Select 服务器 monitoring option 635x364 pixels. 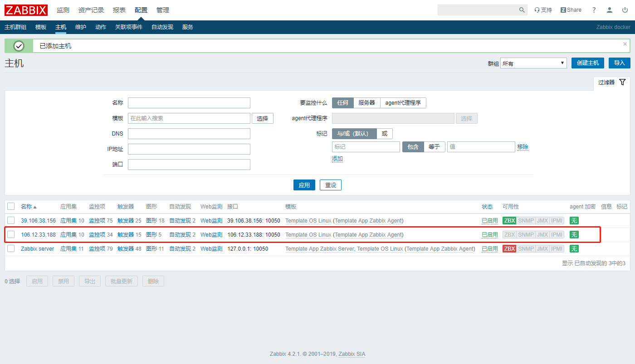pyautogui.click(x=366, y=103)
